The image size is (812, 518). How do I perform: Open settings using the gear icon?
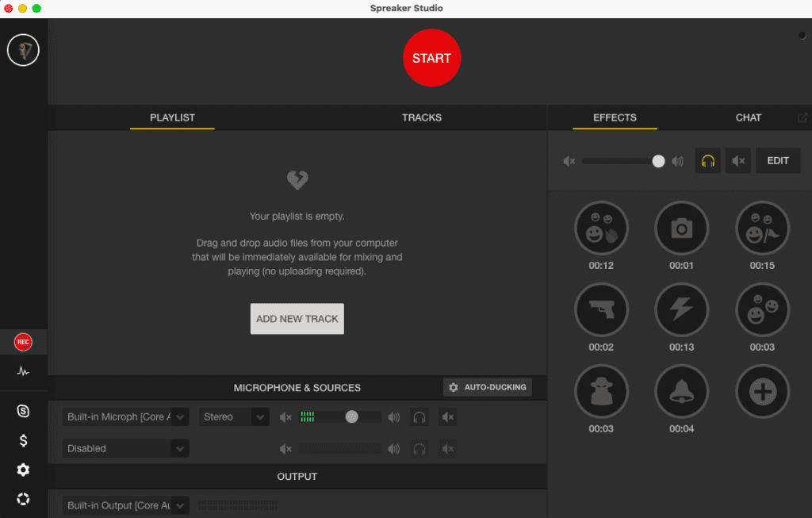coord(23,470)
